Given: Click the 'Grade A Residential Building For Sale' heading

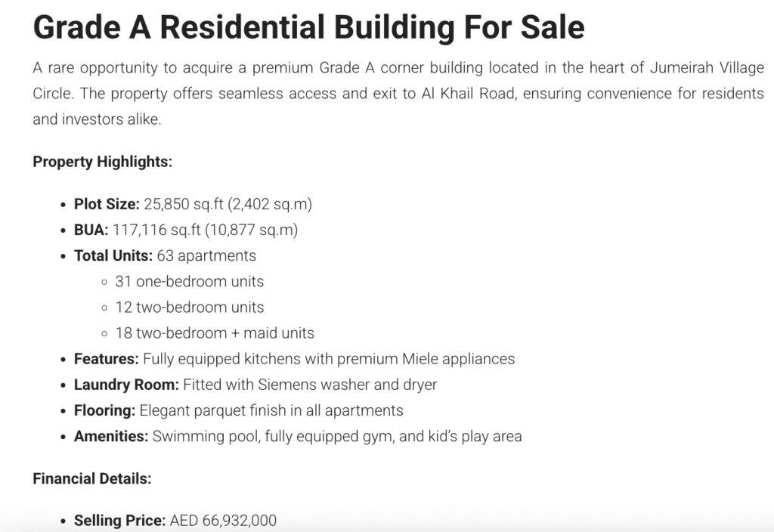Looking at the screenshot, I should (308, 27).
